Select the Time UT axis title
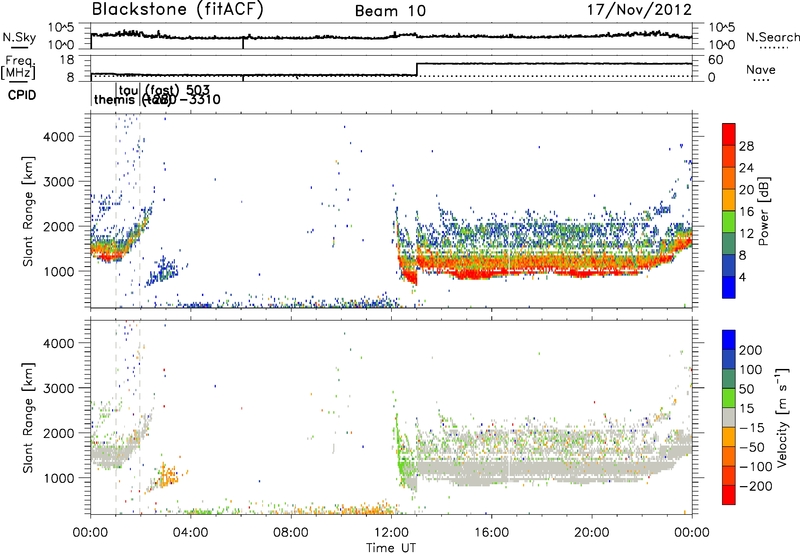 (391, 548)
